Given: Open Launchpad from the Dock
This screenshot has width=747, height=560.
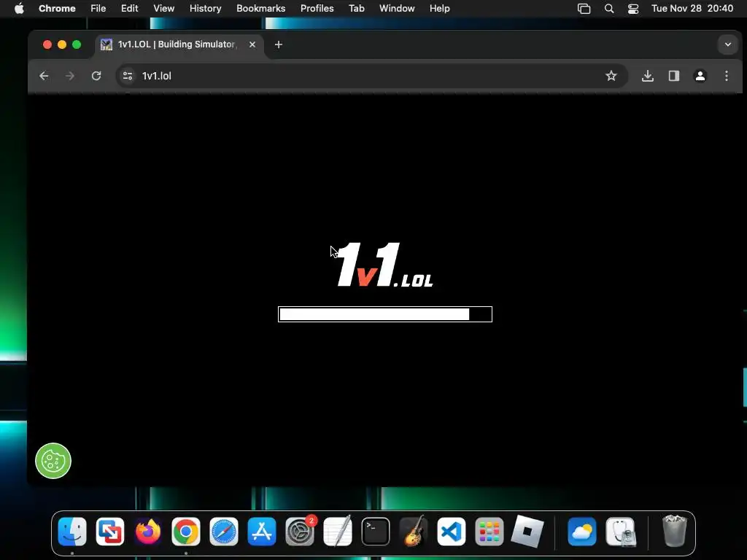Looking at the screenshot, I should 489,532.
